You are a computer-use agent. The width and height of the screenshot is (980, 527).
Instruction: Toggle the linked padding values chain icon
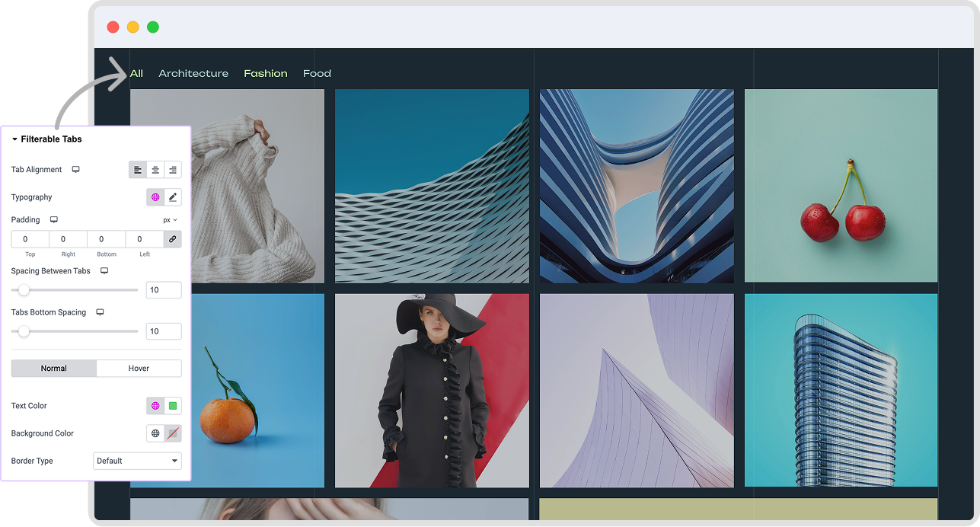(x=173, y=239)
